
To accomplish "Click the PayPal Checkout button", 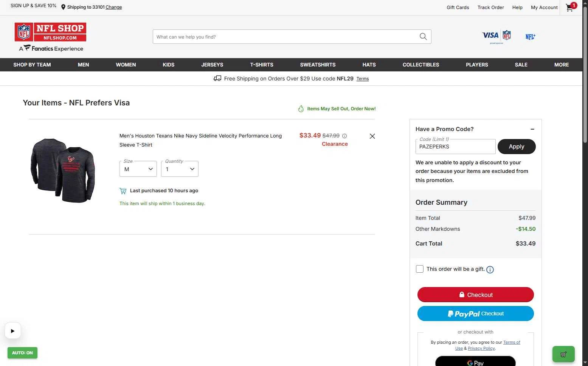I will click(476, 313).
